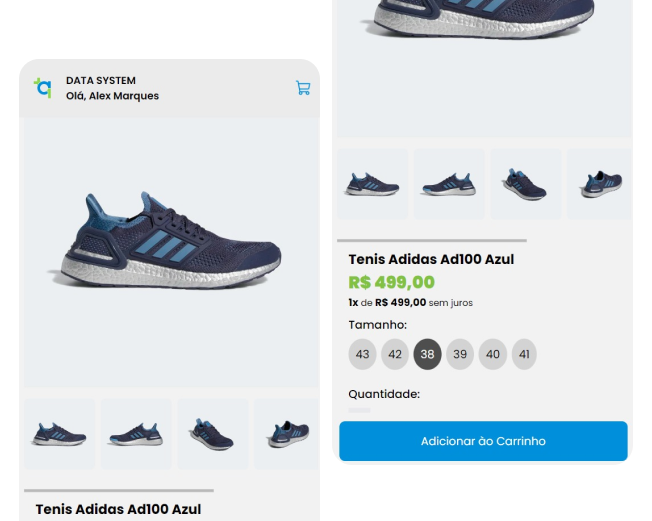Select size 40

point(493,354)
